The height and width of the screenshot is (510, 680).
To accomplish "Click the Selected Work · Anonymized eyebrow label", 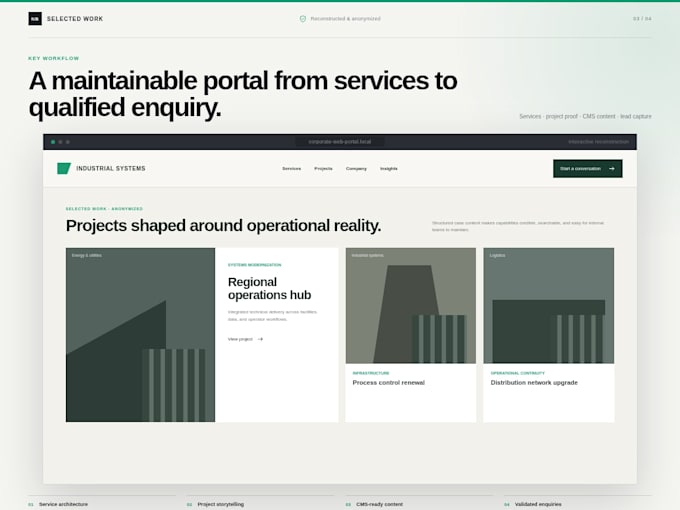I will 104,209.
